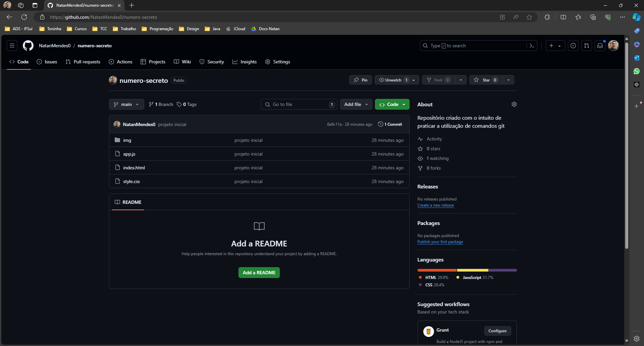
Task: Open WhatsApp in Edge sidebar
Action: 637,71
